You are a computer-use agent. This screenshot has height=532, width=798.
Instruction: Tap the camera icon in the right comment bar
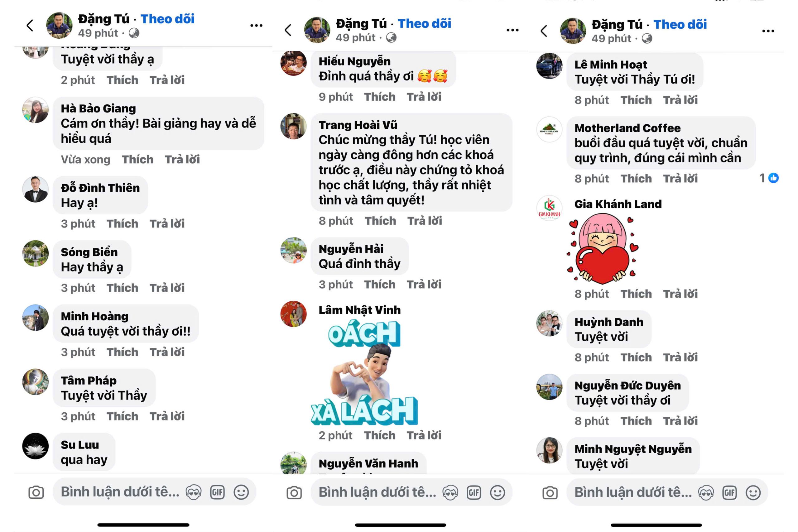550,493
